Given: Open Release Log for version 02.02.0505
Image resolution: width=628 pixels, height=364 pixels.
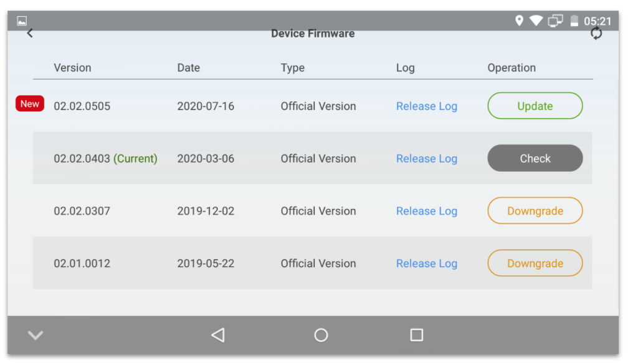Looking at the screenshot, I should pos(426,106).
